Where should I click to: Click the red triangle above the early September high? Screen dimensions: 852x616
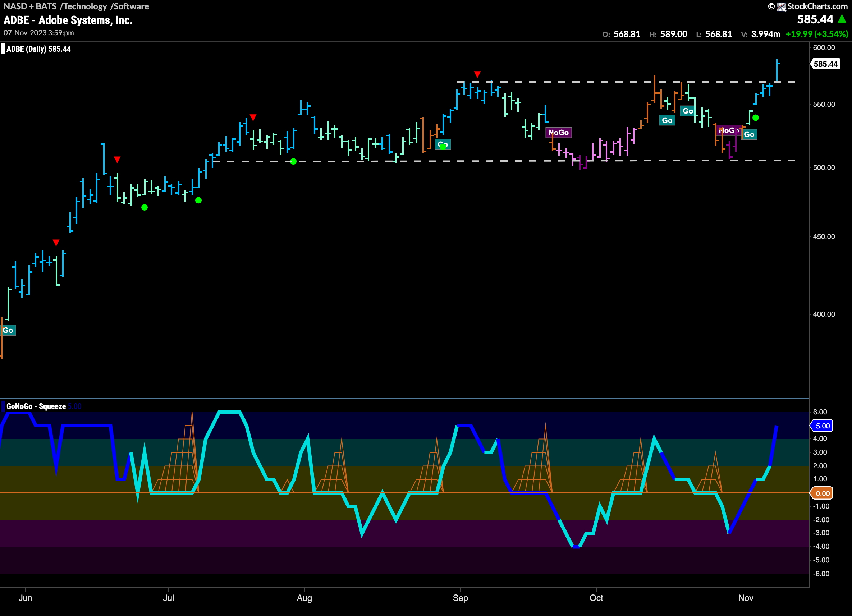coord(477,74)
